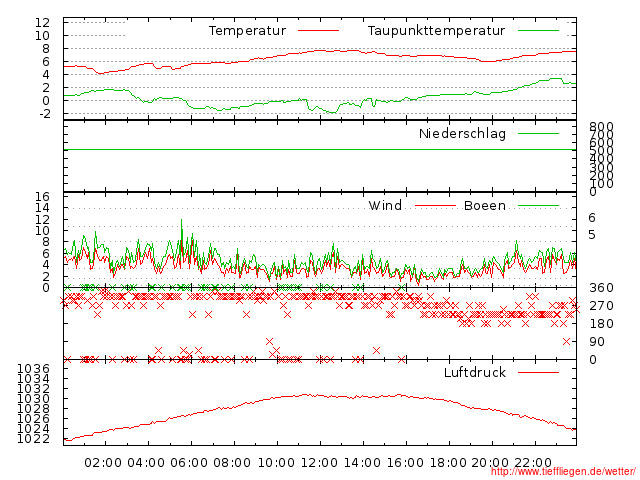640x480 pixels.
Task: Click the Wind legend label
Action: [385, 206]
